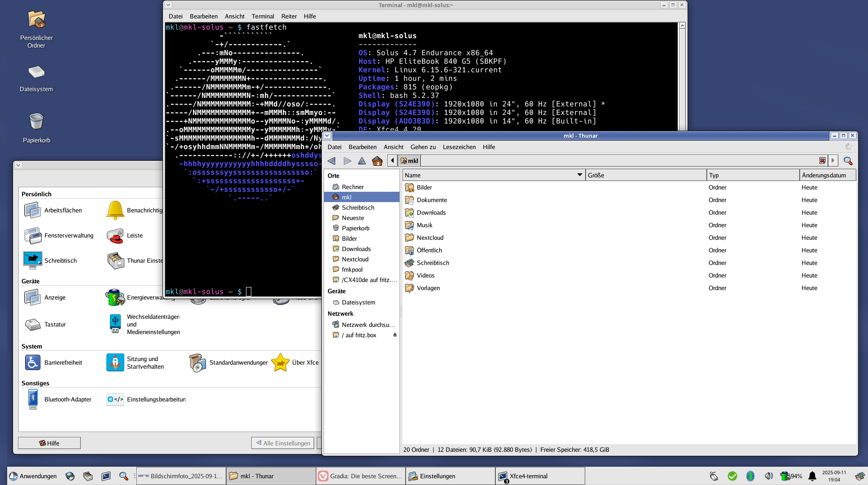Toggle sort order via Name column arrow

[x=579, y=175]
